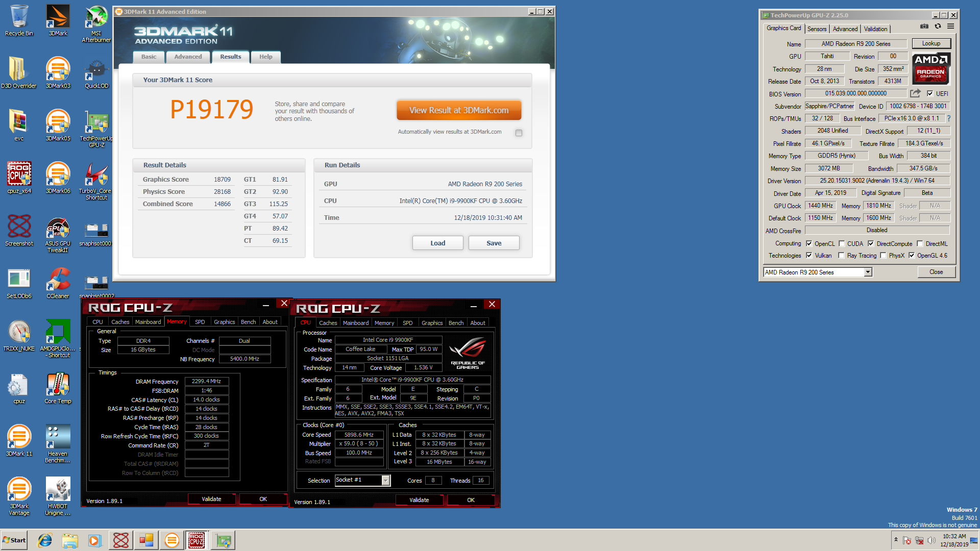Open MSI Afterburner desktop icon
This screenshot has width=980, height=551.
96,23
